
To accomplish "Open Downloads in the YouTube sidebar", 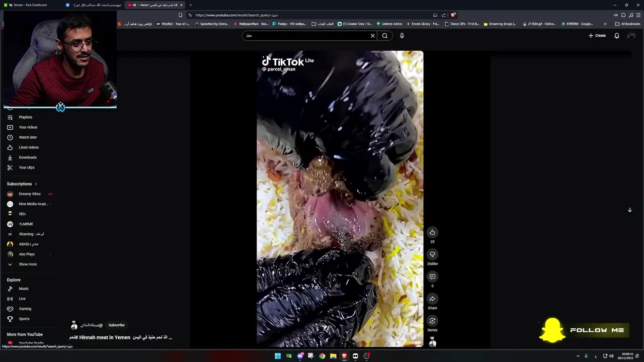I will [28, 157].
